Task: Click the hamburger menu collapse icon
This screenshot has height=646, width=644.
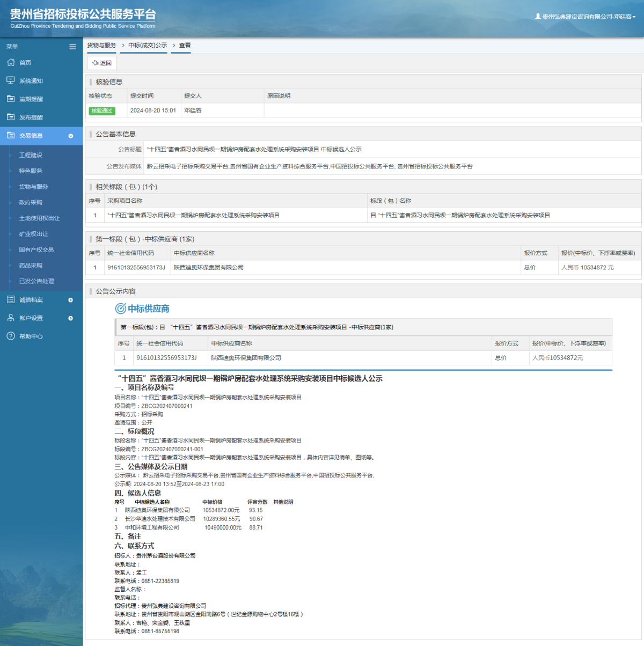Action: pyautogui.click(x=72, y=47)
